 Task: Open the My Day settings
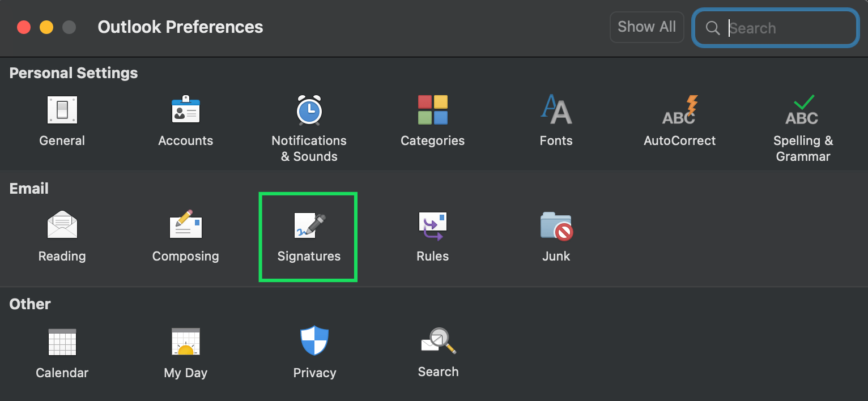[x=185, y=351]
